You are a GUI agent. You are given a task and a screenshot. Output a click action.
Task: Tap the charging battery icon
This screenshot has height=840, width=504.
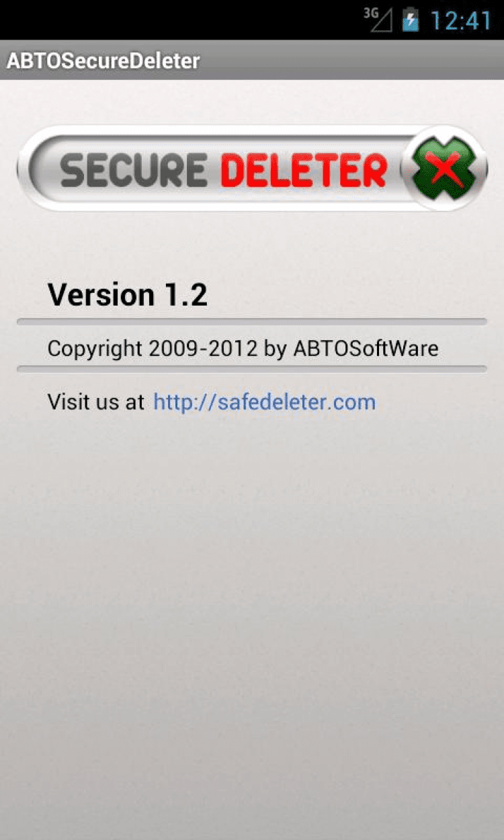[x=411, y=20]
